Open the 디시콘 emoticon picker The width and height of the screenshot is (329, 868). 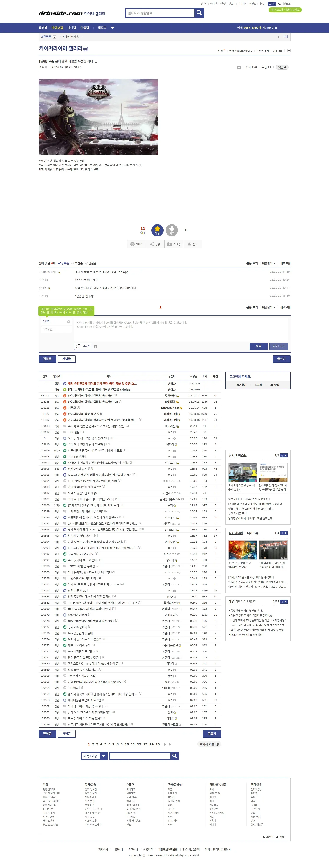(83, 346)
